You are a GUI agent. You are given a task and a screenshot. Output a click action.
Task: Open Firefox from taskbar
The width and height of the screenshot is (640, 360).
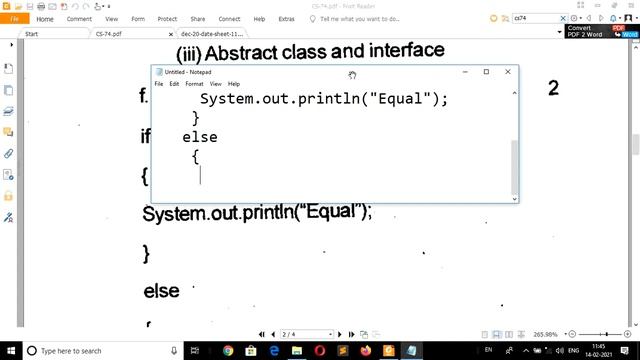(366, 351)
